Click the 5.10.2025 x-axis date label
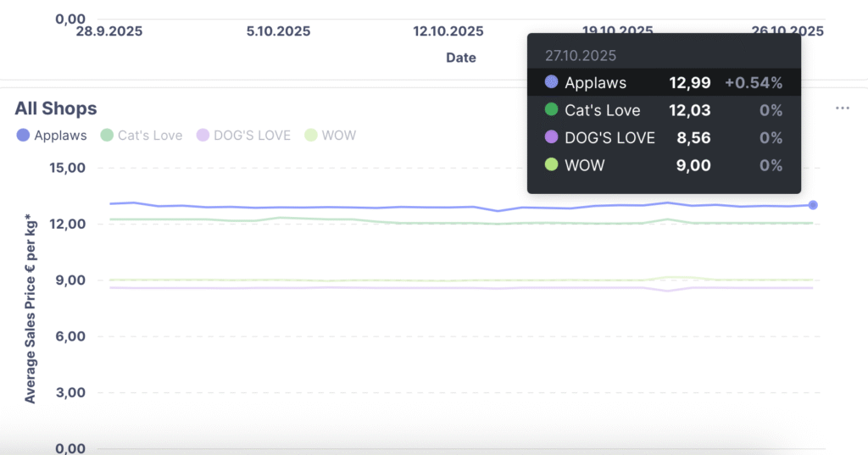The width and height of the screenshot is (868, 455). tap(278, 31)
